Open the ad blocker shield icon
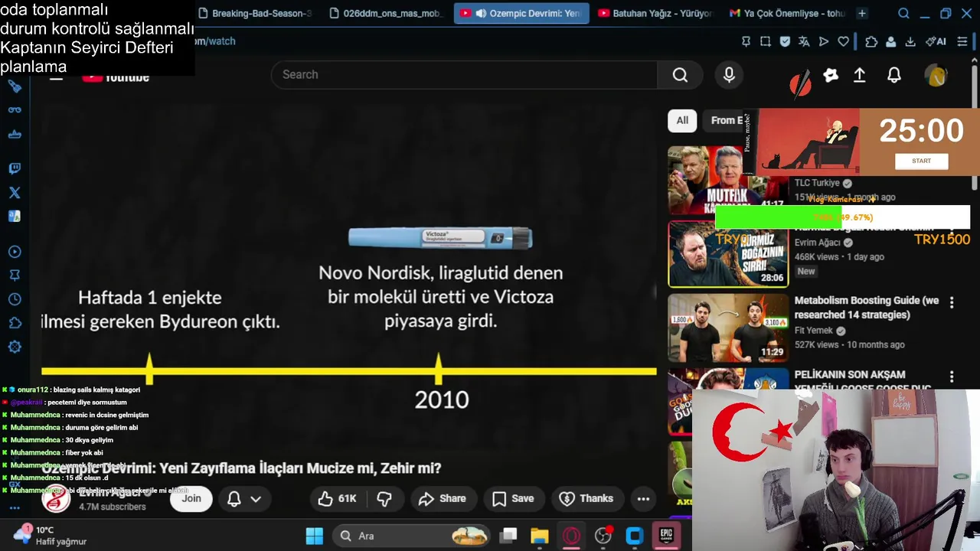Viewport: 980px width, 551px height. click(785, 41)
